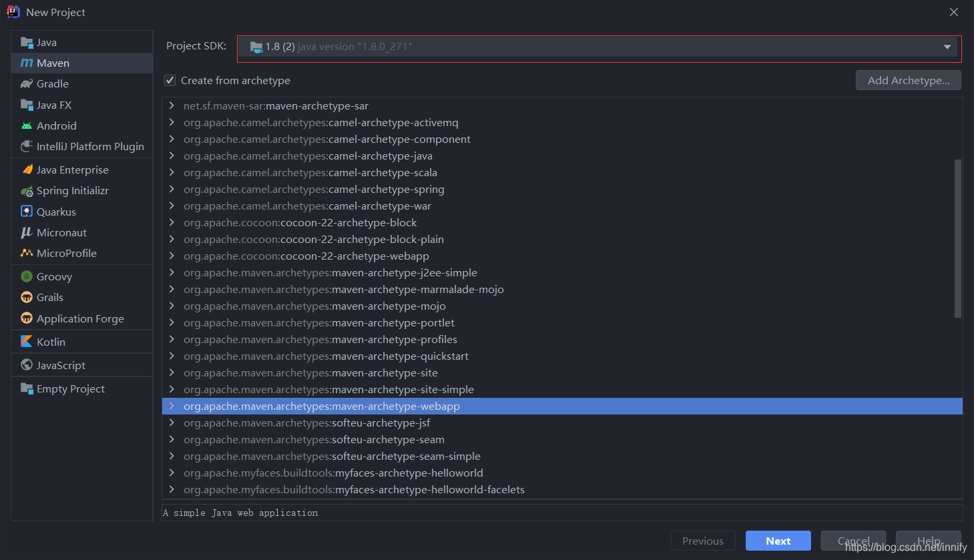Viewport: 974px width, 560px height.
Task: Expand maven-archetype-quickstart chevron
Action: (172, 356)
